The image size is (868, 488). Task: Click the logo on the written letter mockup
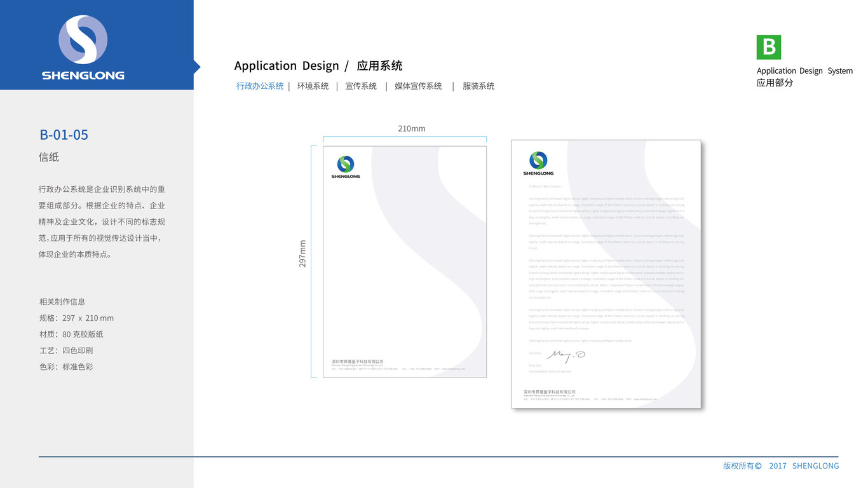point(538,163)
